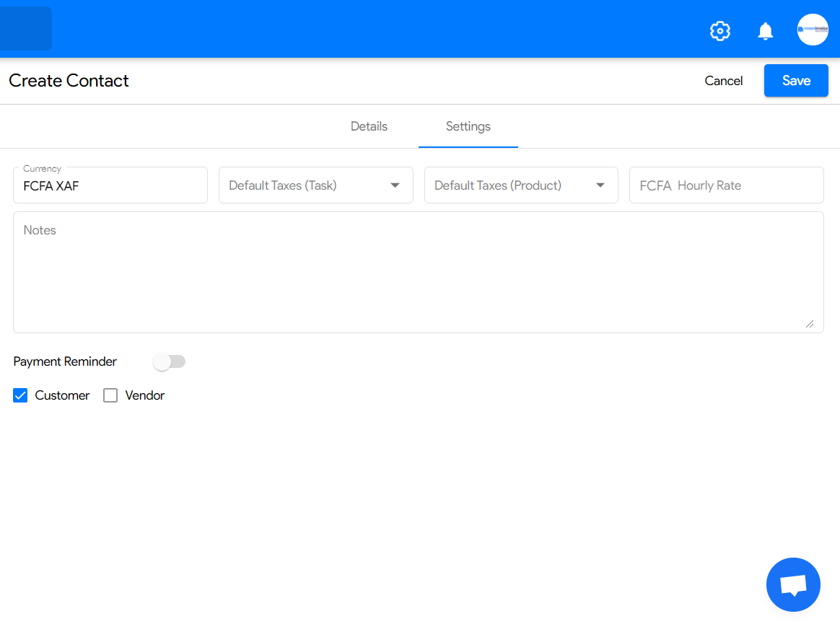Expand Default Taxes (Task) dropdown

tap(316, 185)
